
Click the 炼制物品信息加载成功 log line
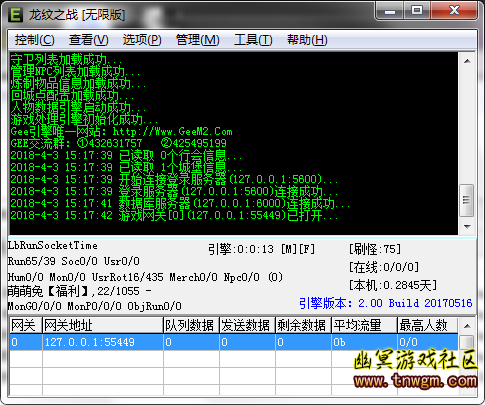78,84
